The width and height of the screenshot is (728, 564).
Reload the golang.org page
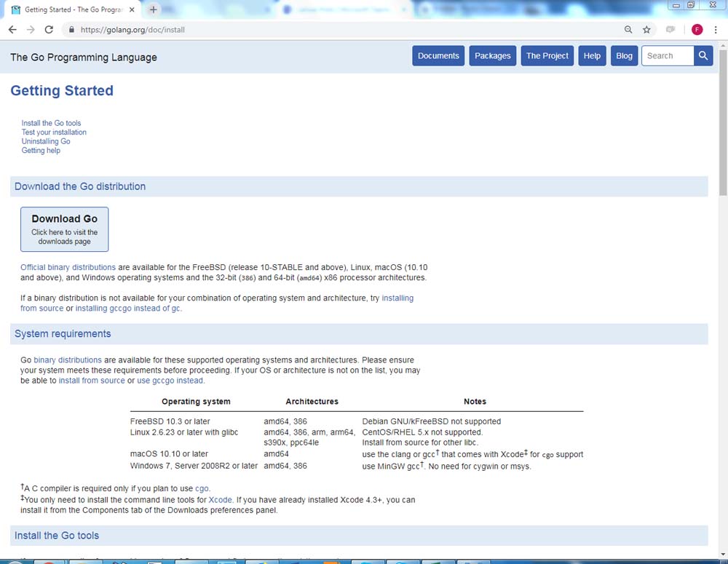coord(49,30)
